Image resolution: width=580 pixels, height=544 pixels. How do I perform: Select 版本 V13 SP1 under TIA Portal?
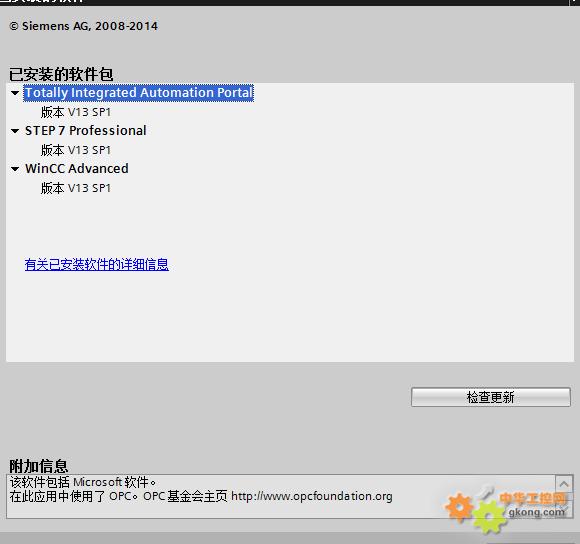click(76, 112)
